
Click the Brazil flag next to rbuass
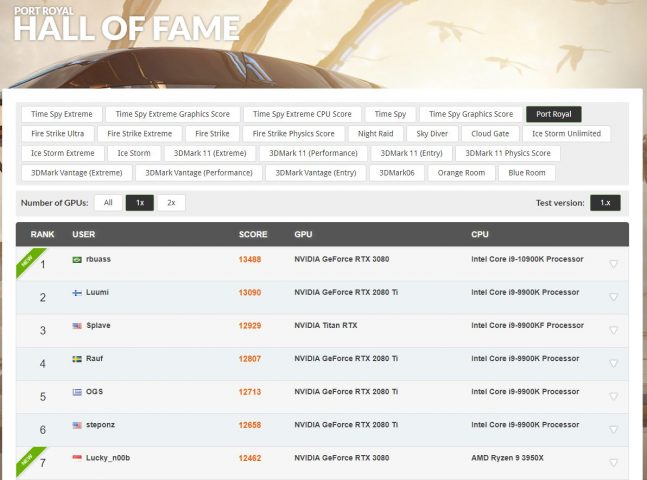click(x=77, y=260)
